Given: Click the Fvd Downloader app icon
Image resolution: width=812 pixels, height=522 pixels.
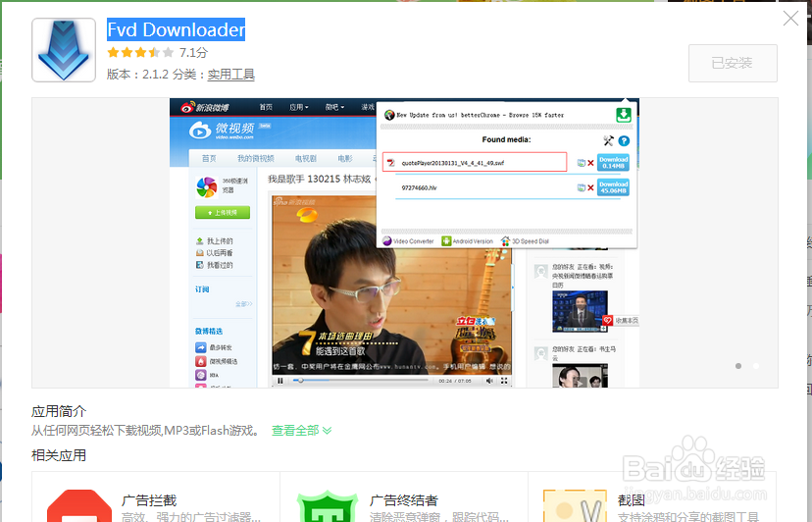Looking at the screenshot, I should [64, 50].
